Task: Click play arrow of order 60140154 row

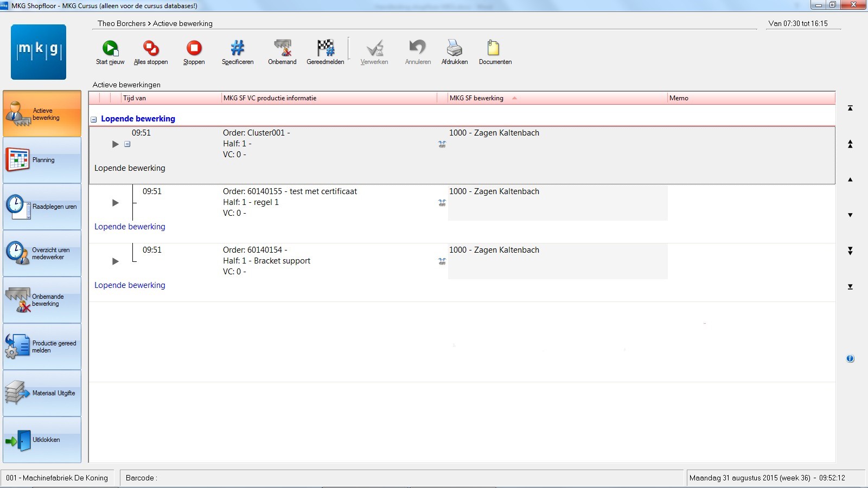Action: pyautogui.click(x=115, y=261)
